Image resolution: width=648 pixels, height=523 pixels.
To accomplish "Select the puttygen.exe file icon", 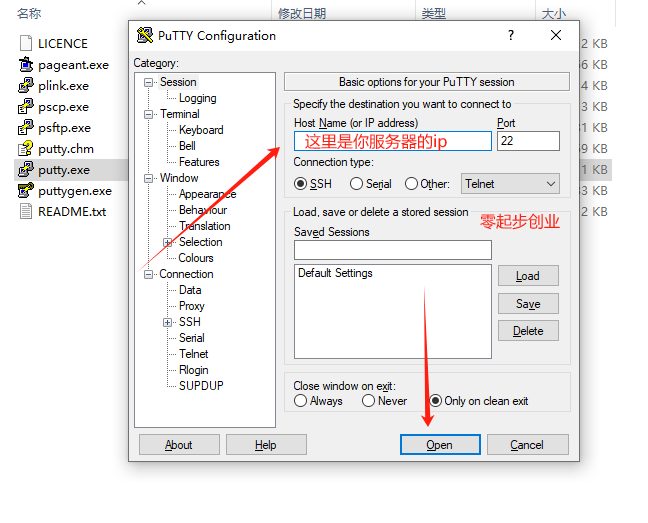I will click(x=27, y=191).
